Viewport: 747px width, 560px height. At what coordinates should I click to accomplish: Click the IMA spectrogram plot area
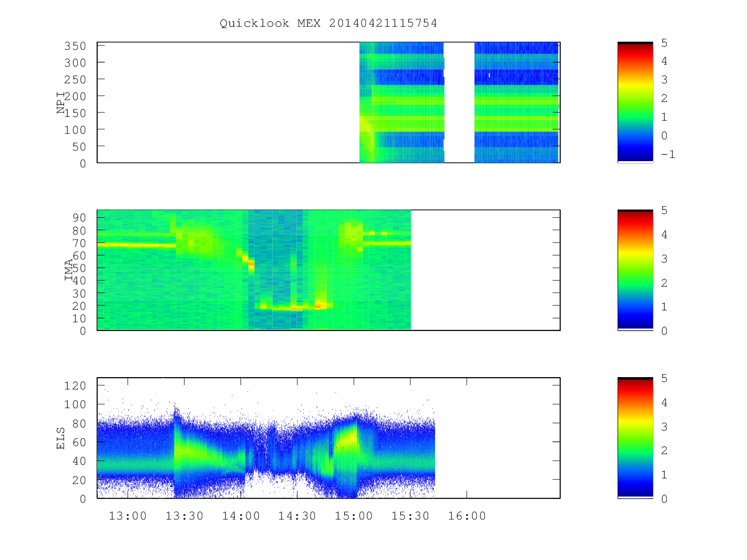click(329, 269)
